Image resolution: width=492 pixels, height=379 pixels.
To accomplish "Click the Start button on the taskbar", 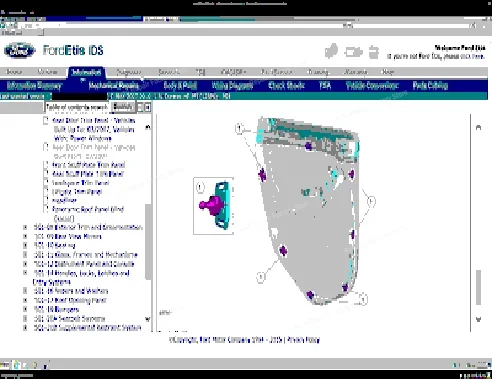I will pyautogui.click(x=5, y=365).
